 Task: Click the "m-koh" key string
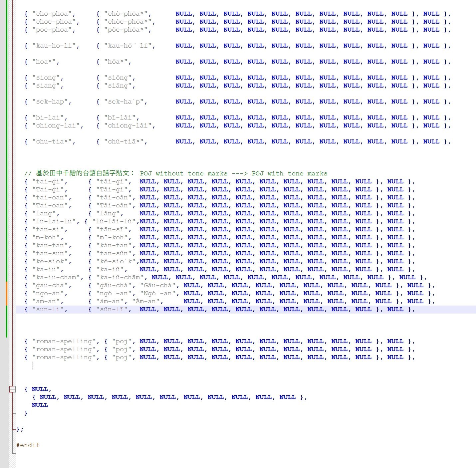point(48,238)
